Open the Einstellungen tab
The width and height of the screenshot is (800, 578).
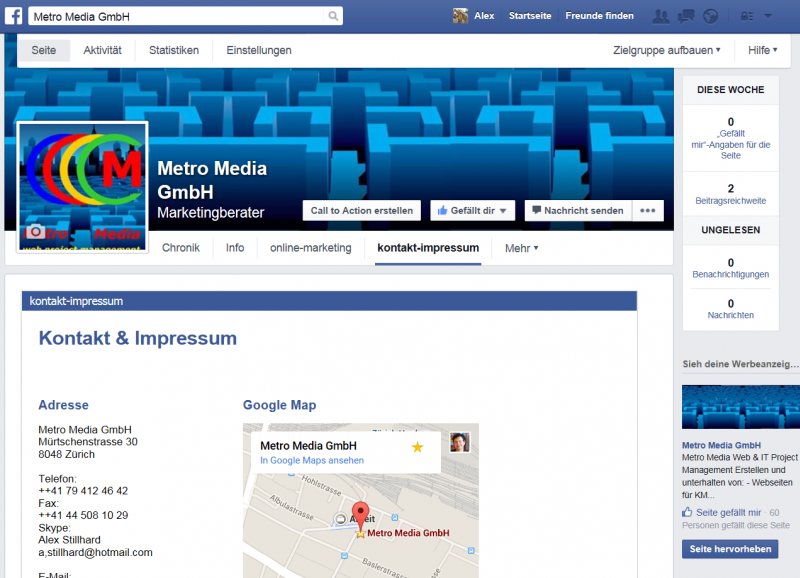(259, 51)
